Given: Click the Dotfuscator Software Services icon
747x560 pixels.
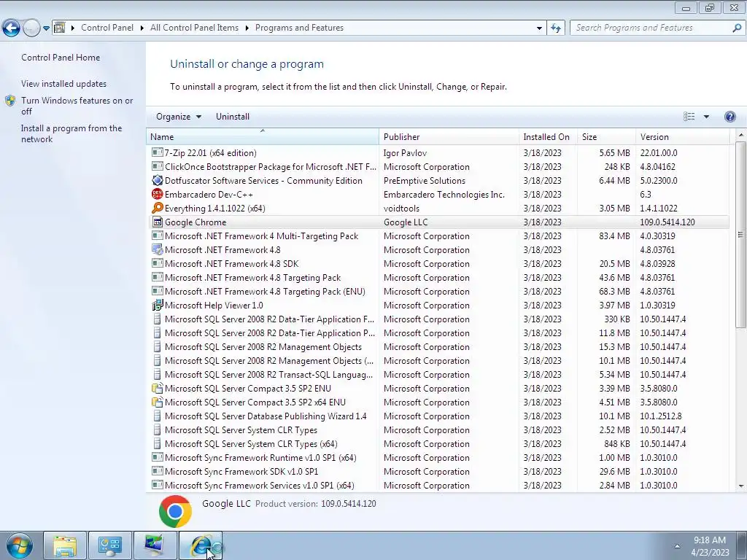Looking at the screenshot, I should (x=158, y=181).
